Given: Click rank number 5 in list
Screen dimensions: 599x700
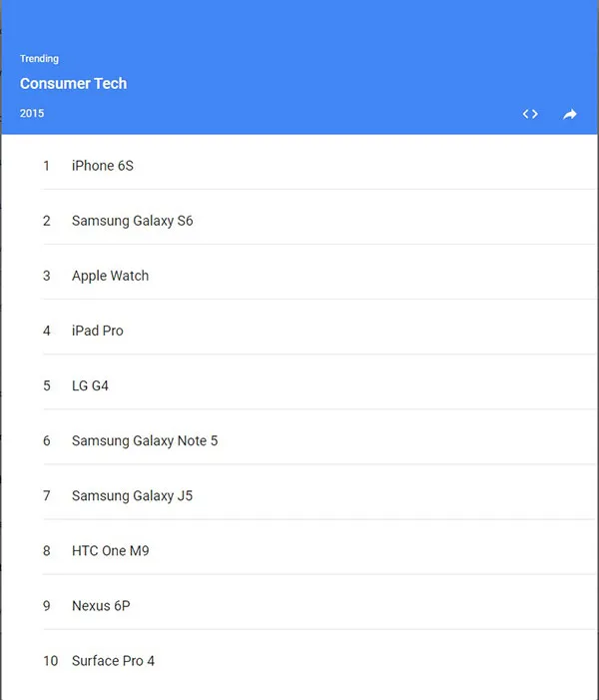Looking at the screenshot, I should [46, 385].
